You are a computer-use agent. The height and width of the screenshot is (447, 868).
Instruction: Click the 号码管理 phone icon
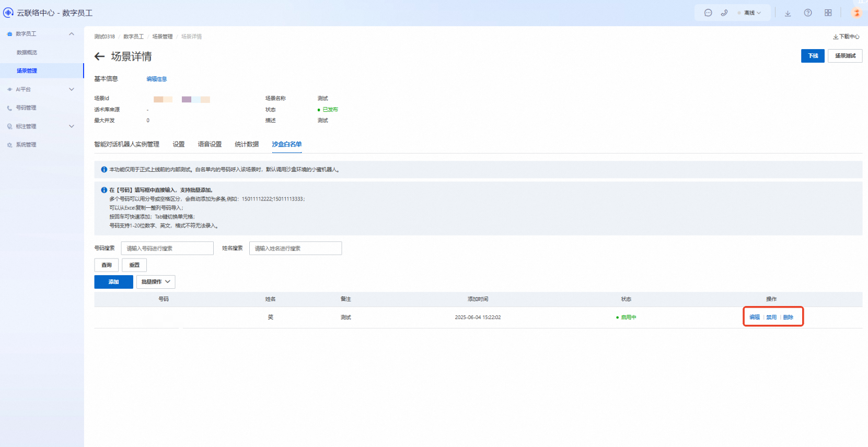click(x=9, y=108)
